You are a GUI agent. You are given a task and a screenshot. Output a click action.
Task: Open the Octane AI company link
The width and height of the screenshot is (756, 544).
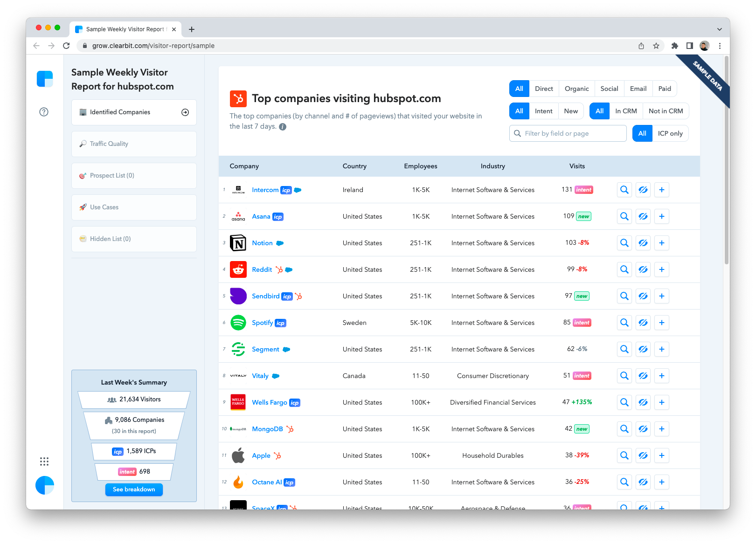click(267, 482)
